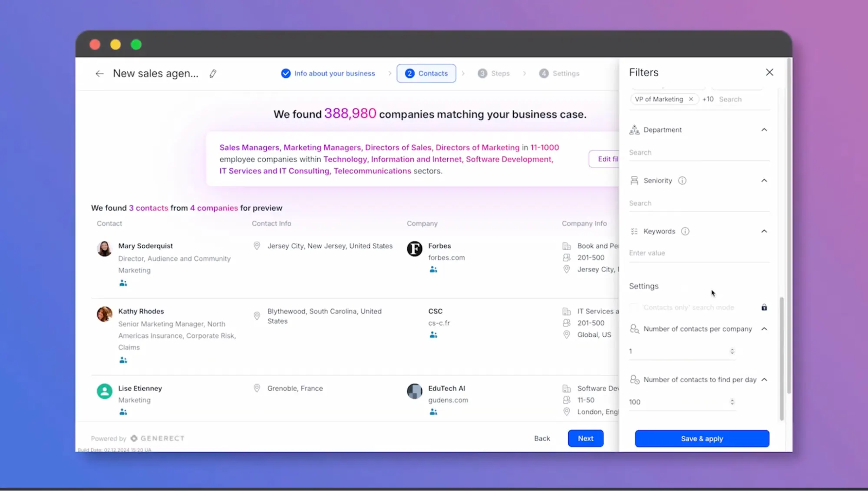Viewport: 868px width, 491px height.
Task: Collapse Number of contacts per company section
Action: pos(764,329)
